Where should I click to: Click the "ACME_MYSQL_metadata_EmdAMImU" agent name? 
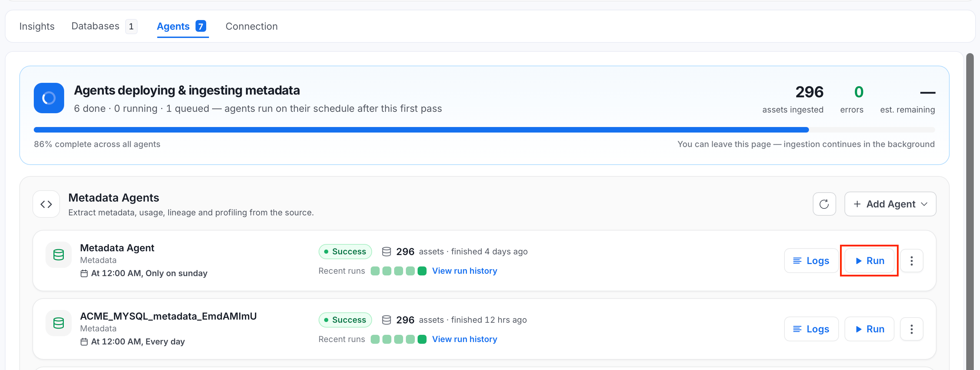click(168, 316)
